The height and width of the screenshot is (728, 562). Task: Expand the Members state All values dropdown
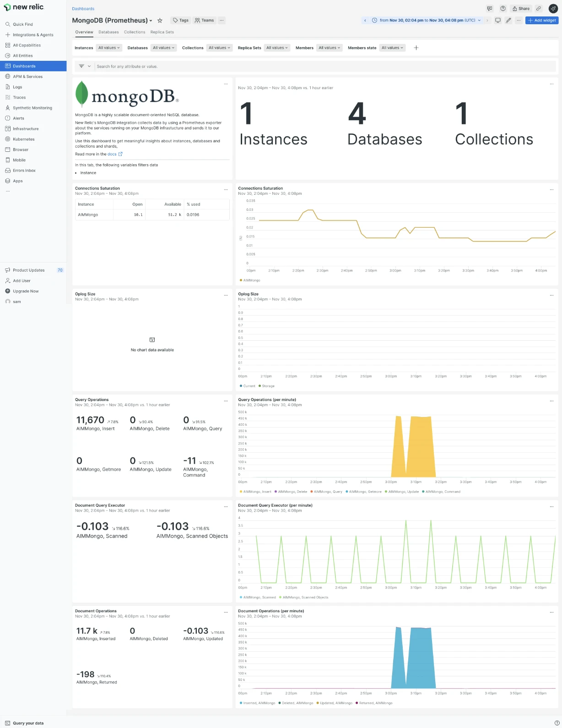click(392, 48)
